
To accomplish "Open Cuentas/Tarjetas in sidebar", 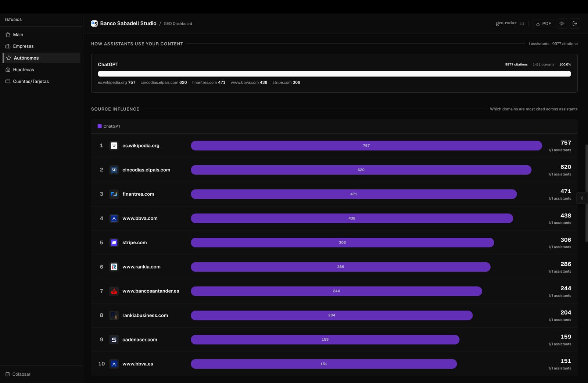I will click(31, 82).
